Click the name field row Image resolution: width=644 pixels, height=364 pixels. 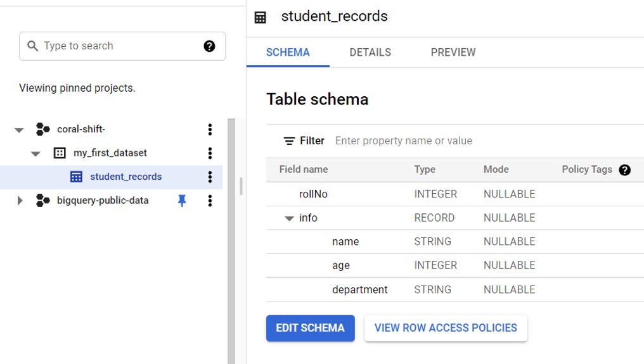coord(455,242)
